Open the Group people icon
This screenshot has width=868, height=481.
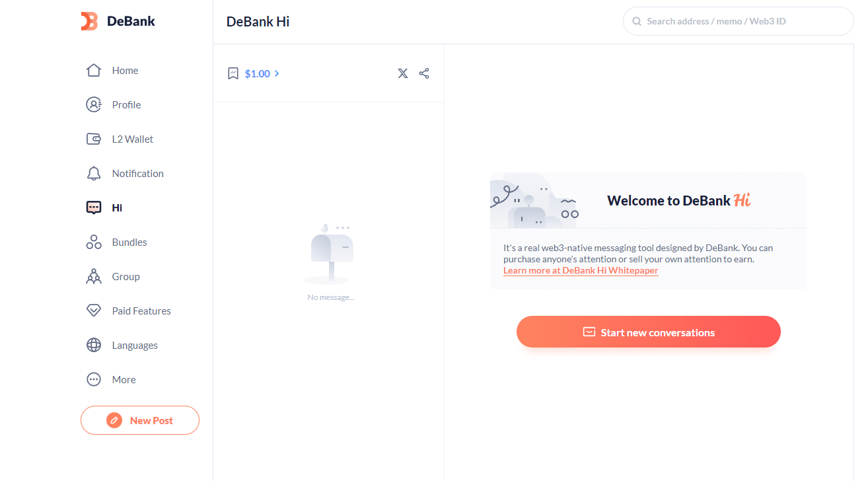pos(94,276)
